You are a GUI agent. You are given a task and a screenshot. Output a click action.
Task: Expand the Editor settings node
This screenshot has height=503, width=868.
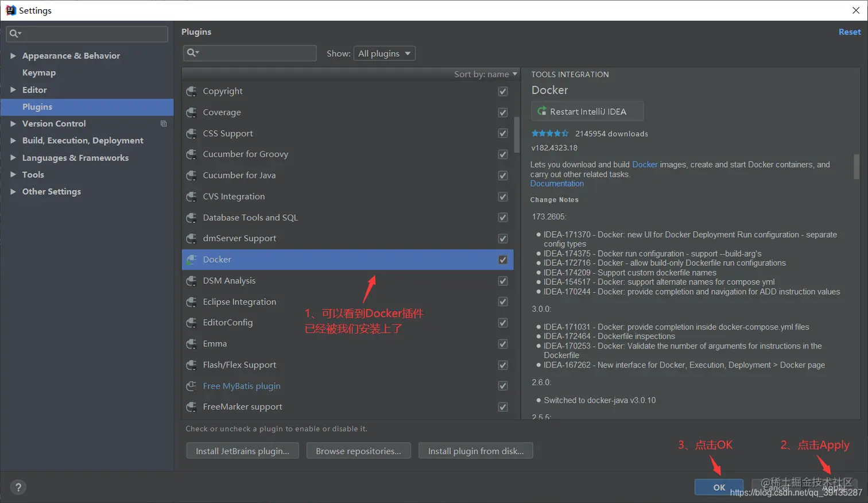(13, 90)
